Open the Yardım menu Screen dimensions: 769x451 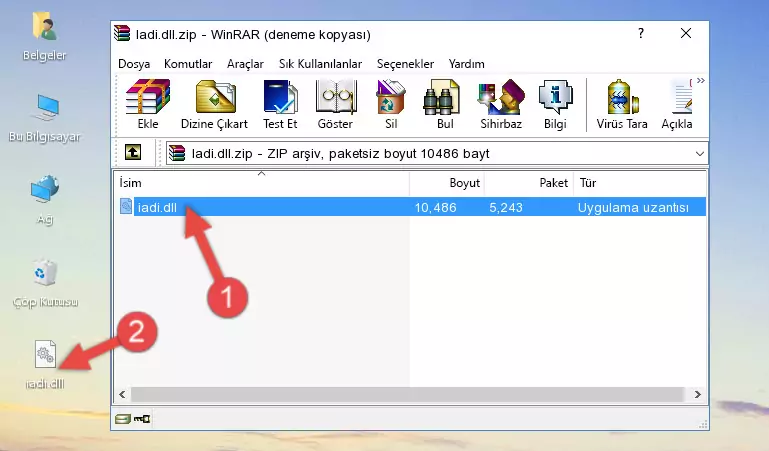466,64
